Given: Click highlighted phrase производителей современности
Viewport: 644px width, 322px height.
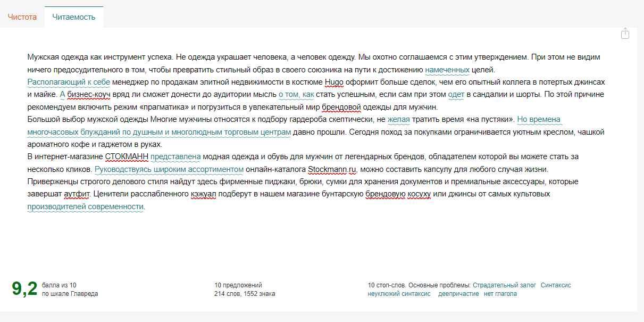Looking at the screenshot, I should click(86, 207).
